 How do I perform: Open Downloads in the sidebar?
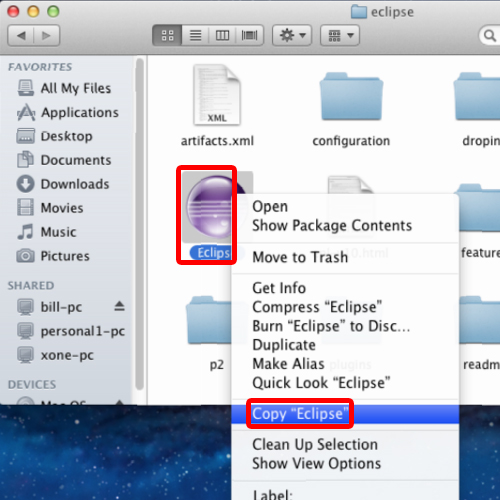[x=63, y=184]
